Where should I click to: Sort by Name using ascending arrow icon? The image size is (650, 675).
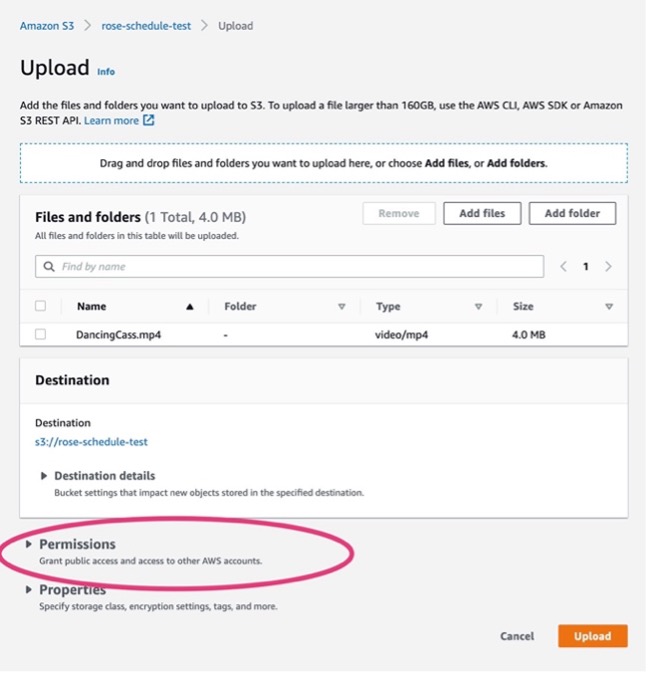(189, 307)
